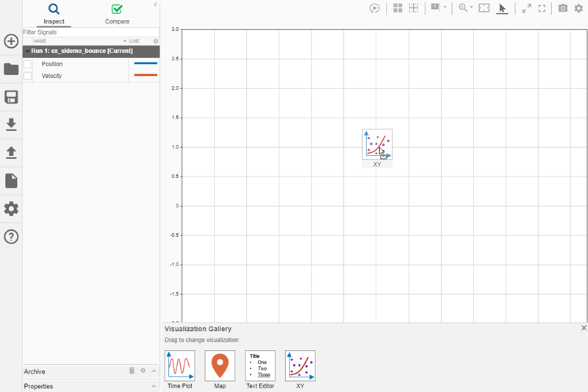Open the subplot layout grid icon

point(398,8)
